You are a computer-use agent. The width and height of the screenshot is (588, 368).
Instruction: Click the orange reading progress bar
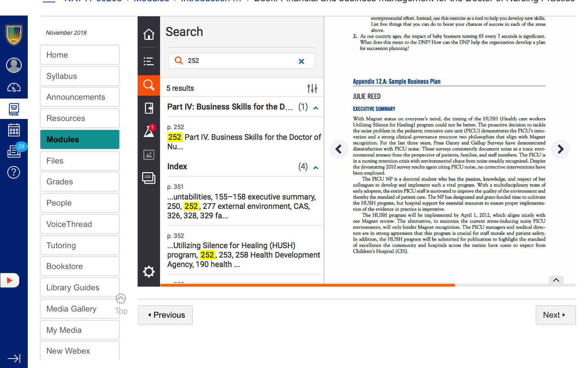(307, 285)
